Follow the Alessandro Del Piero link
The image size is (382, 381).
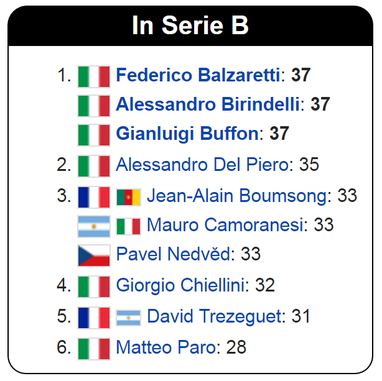[x=202, y=165]
